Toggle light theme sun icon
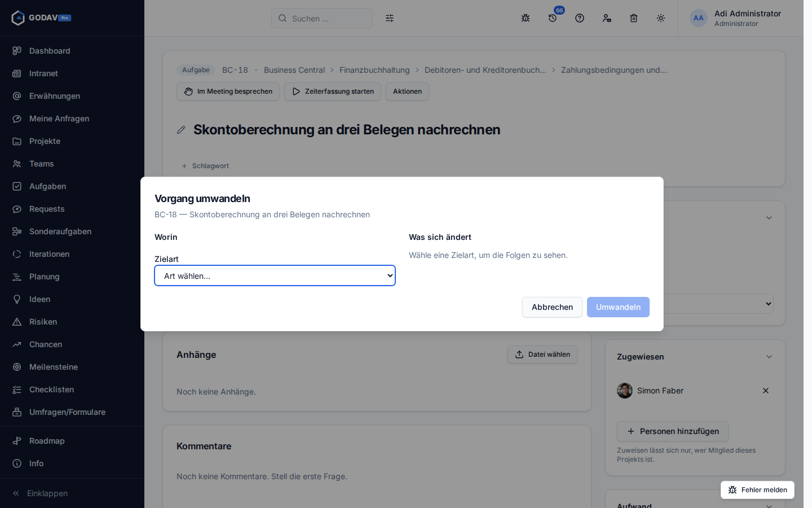Viewport: 812px width, 508px height. 661,18
